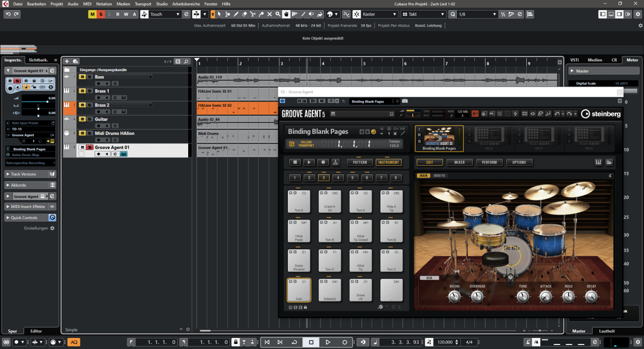Adjust the TUNE knob for Kick
The height and width of the screenshot is (349, 644).
523,297
